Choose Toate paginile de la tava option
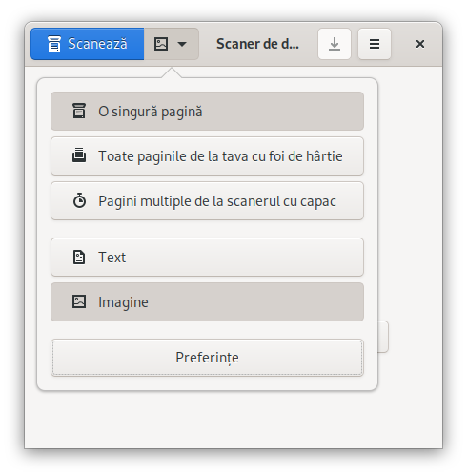Viewport: 467px width, 476px height. click(x=207, y=156)
